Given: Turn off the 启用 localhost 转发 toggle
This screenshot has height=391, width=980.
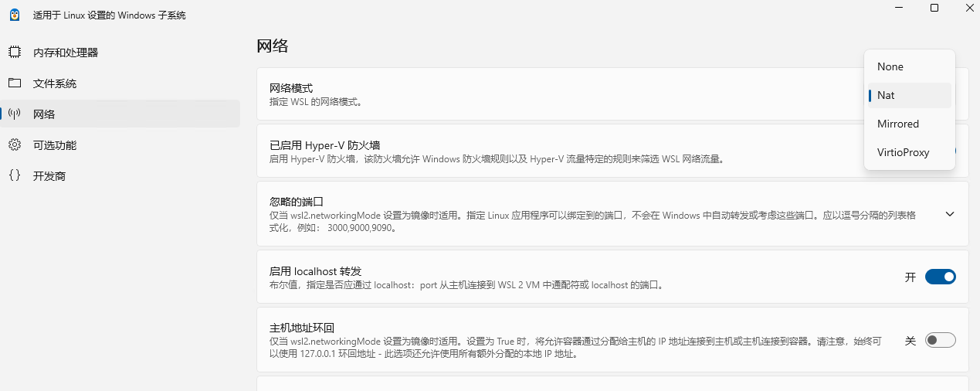Looking at the screenshot, I should [941, 277].
